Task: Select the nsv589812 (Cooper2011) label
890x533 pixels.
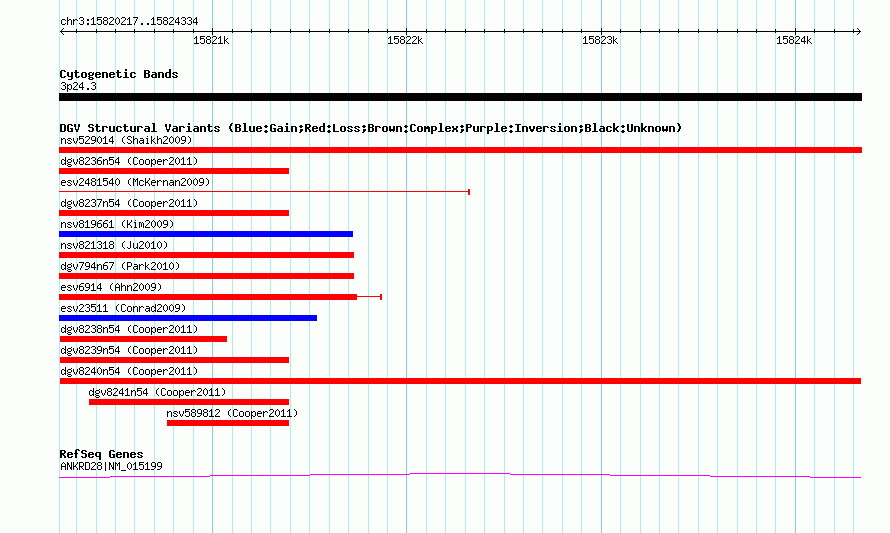Action: point(232,413)
